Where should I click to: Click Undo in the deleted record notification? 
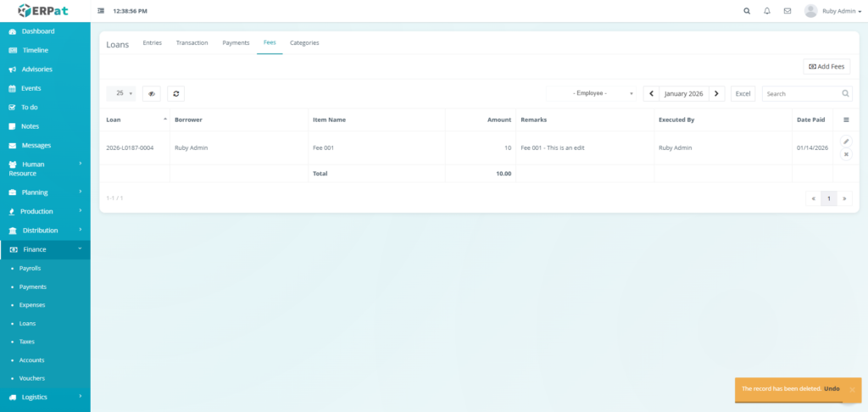pyautogui.click(x=832, y=389)
